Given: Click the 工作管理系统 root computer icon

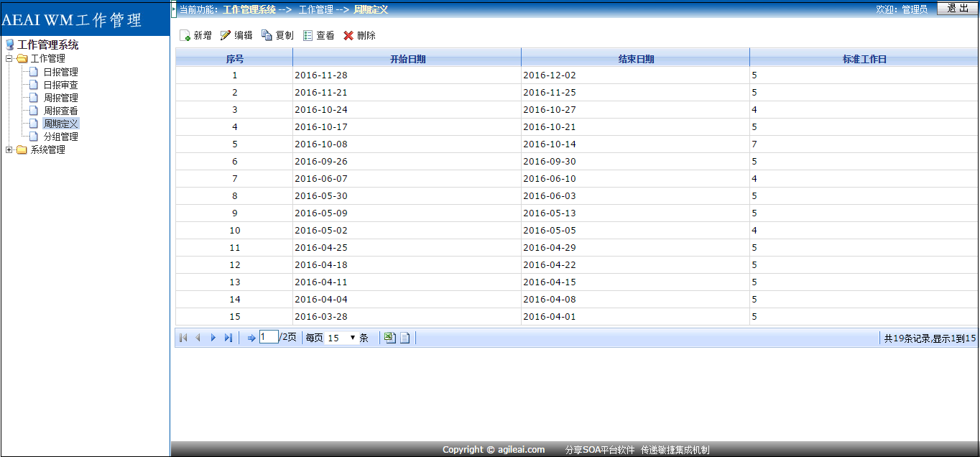Looking at the screenshot, I should pos(9,45).
